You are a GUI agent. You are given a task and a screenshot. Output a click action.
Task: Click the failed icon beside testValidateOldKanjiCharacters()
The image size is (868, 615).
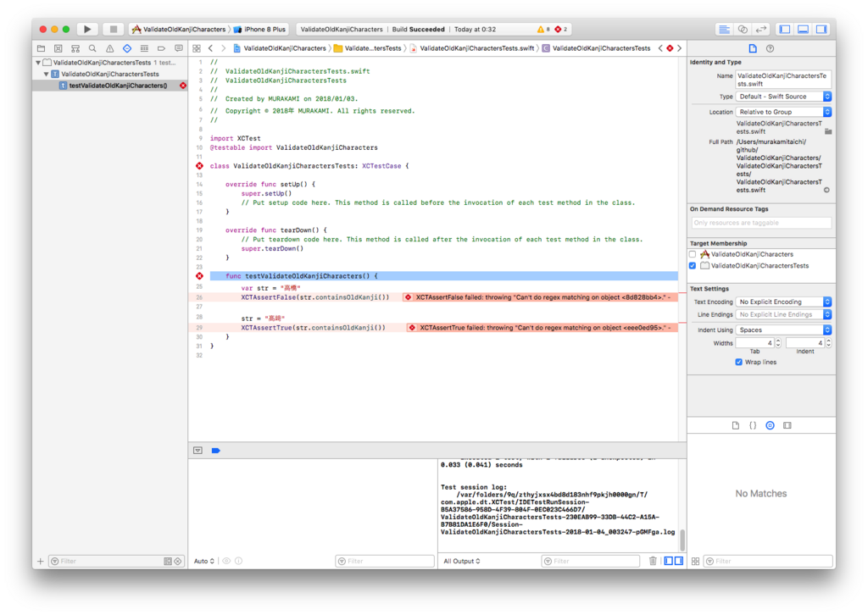[x=183, y=86]
